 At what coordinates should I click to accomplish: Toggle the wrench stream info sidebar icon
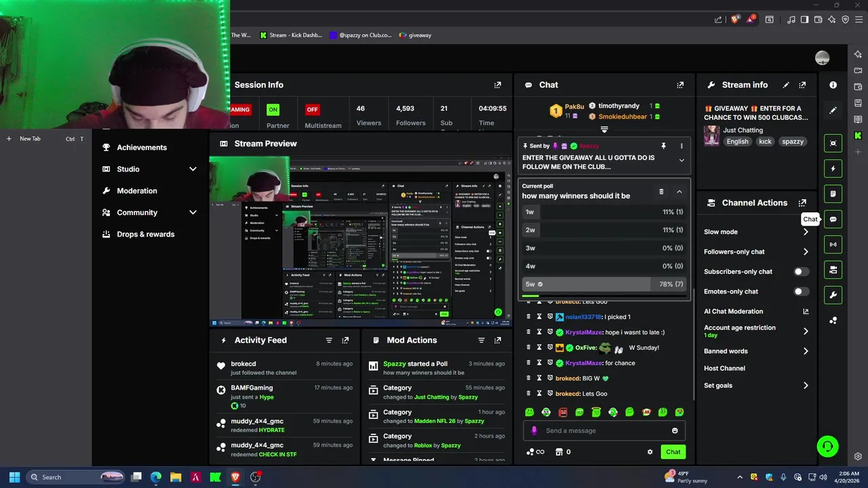[x=833, y=295]
